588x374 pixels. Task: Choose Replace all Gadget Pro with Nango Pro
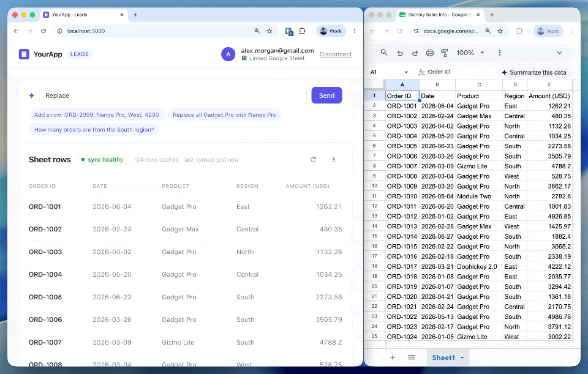[225, 115]
